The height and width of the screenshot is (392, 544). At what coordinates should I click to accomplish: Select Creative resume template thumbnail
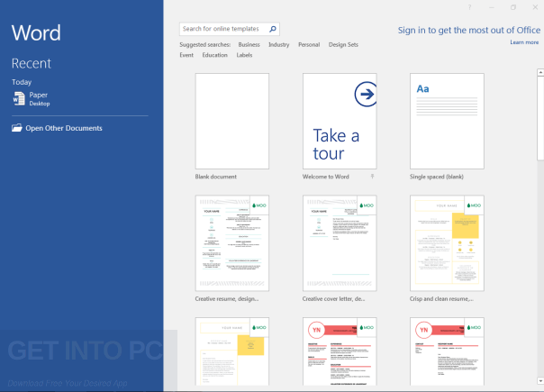pos(232,243)
